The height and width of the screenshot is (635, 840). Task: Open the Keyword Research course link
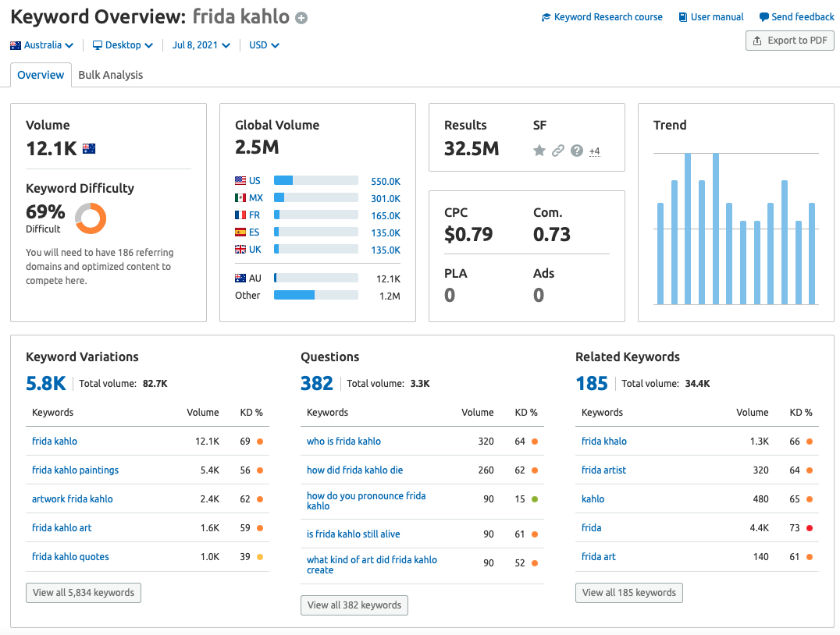602,17
